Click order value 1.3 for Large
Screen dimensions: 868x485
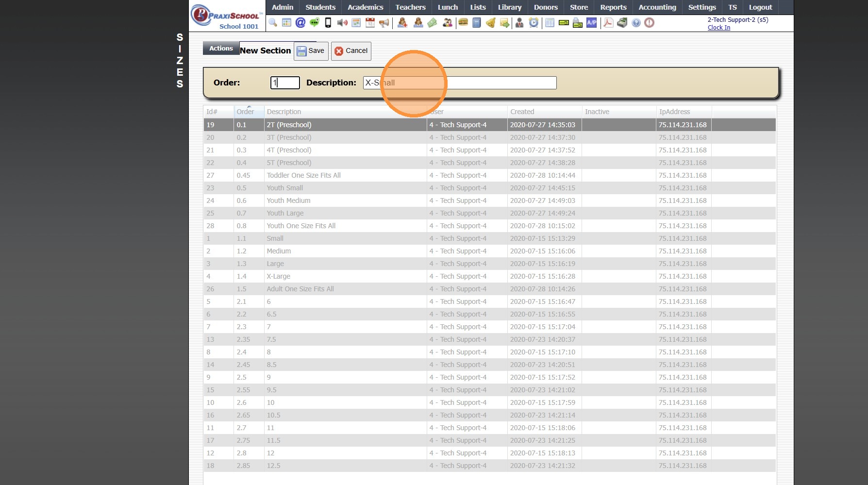241,264
